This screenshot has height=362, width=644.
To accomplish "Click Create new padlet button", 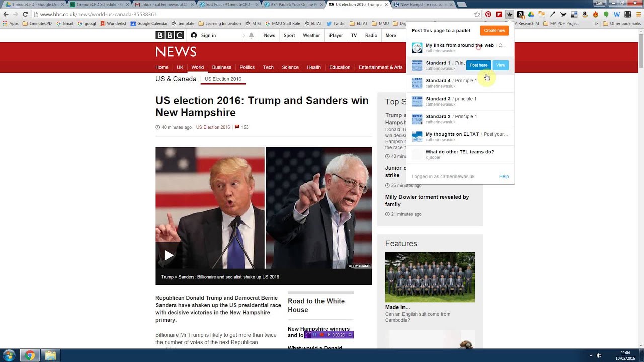I will pos(494,31).
